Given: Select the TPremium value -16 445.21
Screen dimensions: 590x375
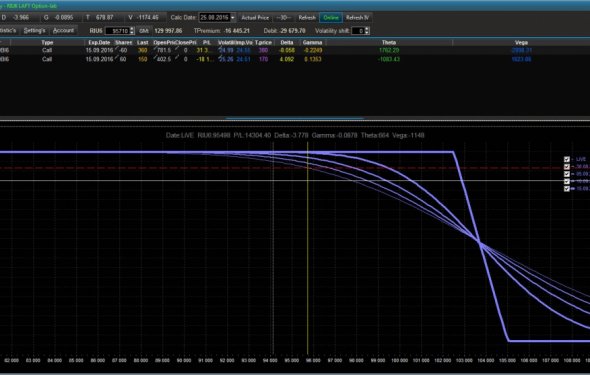Looking at the screenshot, I should pos(236,31).
